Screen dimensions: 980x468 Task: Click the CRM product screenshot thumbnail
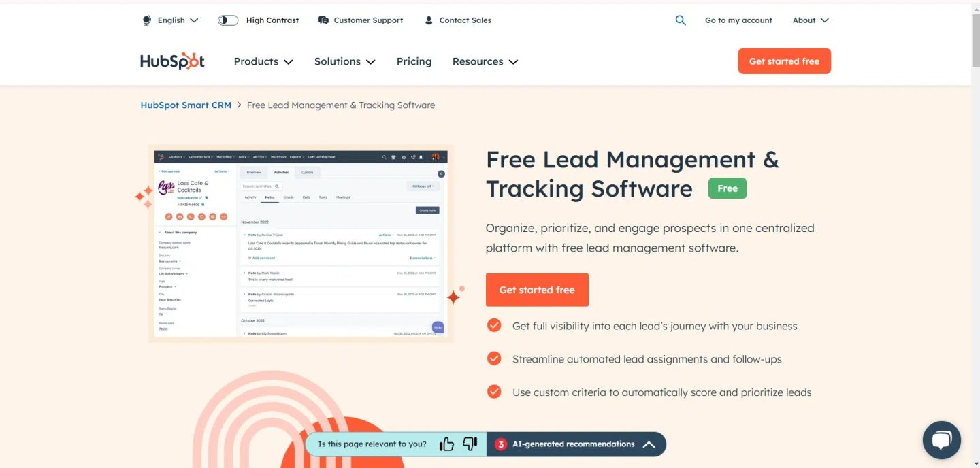(x=301, y=243)
